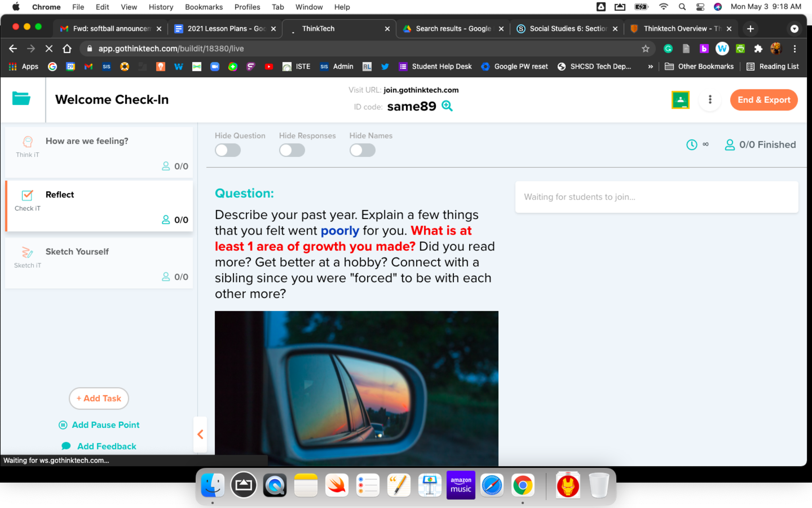Click the magnifier icon beside ID code
Viewport: 812px width, 508px height.
pos(447,106)
